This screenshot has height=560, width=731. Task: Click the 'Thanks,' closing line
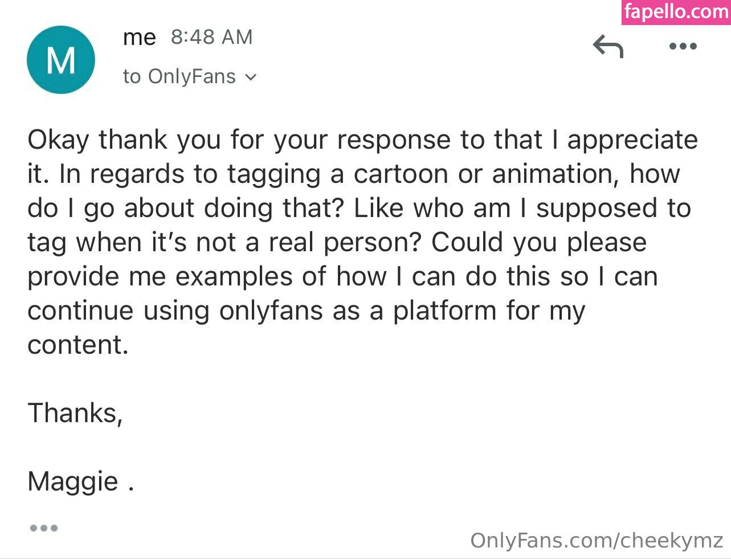(x=75, y=413)
